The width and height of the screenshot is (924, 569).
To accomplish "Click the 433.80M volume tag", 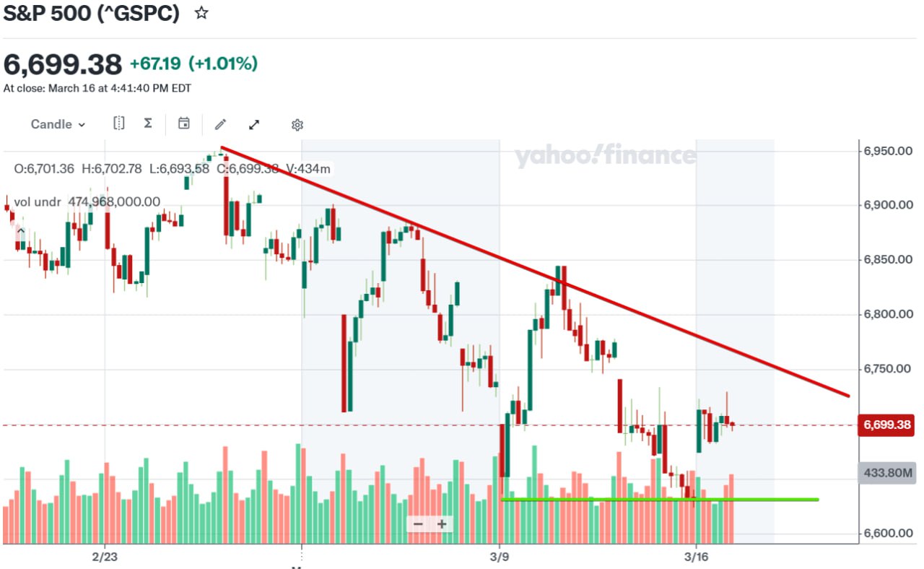I will coord(886,474).
